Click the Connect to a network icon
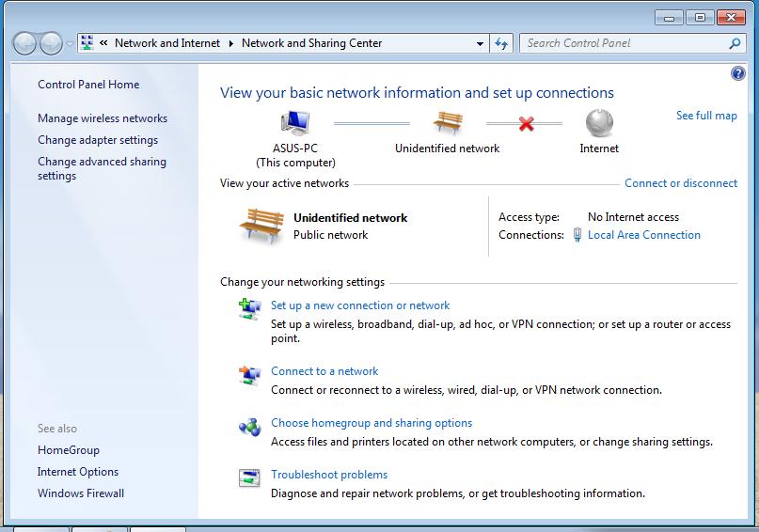The width and height of the screenshot is (759, 532). coord(250,375)
